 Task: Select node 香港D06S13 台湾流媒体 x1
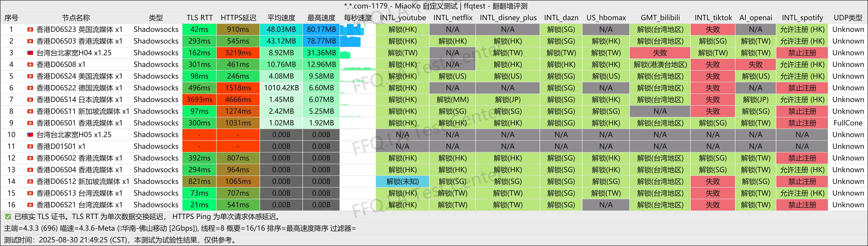pos(79,193)
